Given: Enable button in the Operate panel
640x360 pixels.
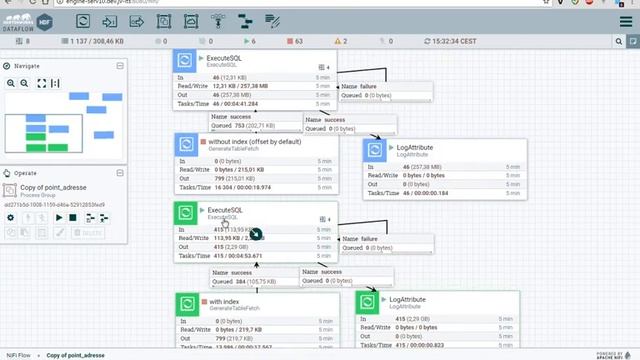Looking at the screenshot, I should [x=28, y=218].
